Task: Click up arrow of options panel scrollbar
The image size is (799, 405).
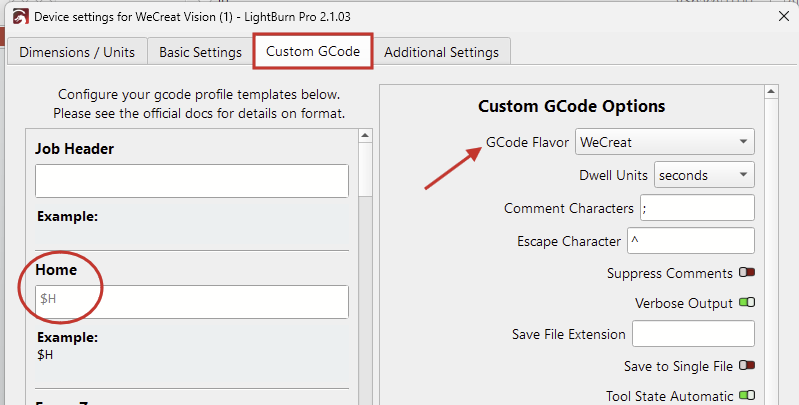Action: pyautogui.click(x=770, y=92)
